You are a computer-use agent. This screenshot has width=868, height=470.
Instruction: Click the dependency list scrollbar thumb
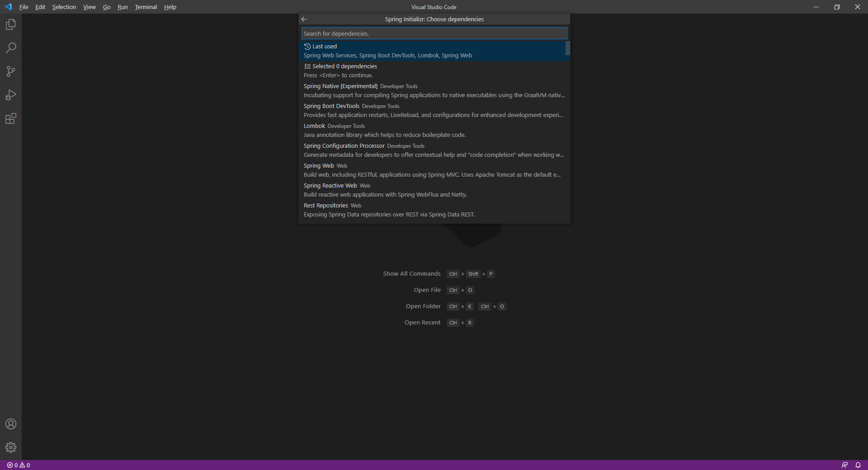coord(568,48)
